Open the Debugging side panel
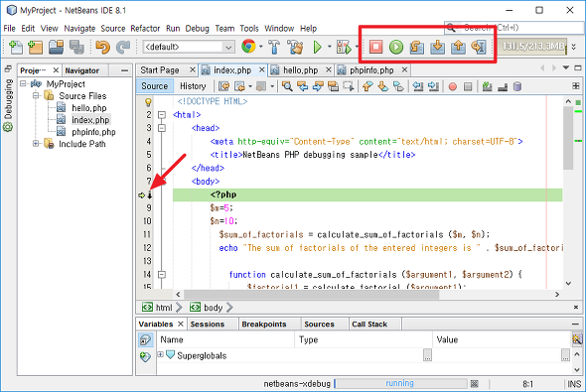This screenshot has height=392, width=586. coord(8,105)
